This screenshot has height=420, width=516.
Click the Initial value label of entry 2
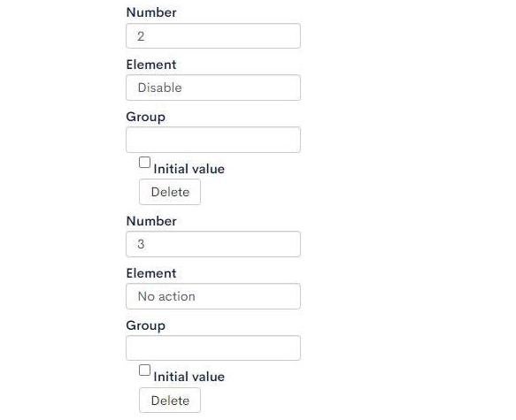[189, 169]
